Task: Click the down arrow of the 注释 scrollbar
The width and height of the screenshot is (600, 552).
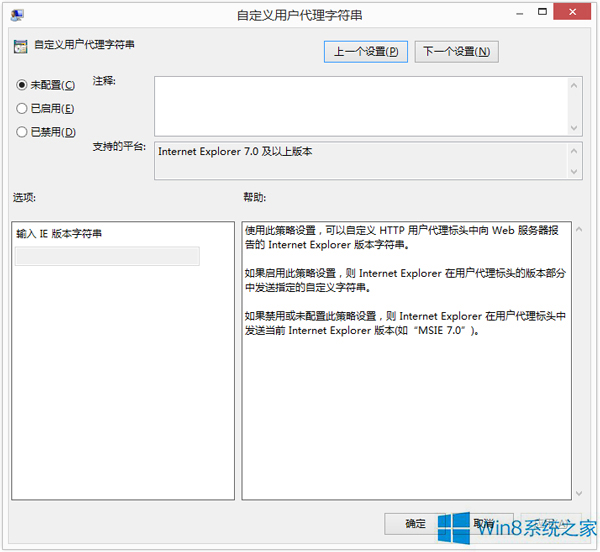Action: tap(574, 128)
